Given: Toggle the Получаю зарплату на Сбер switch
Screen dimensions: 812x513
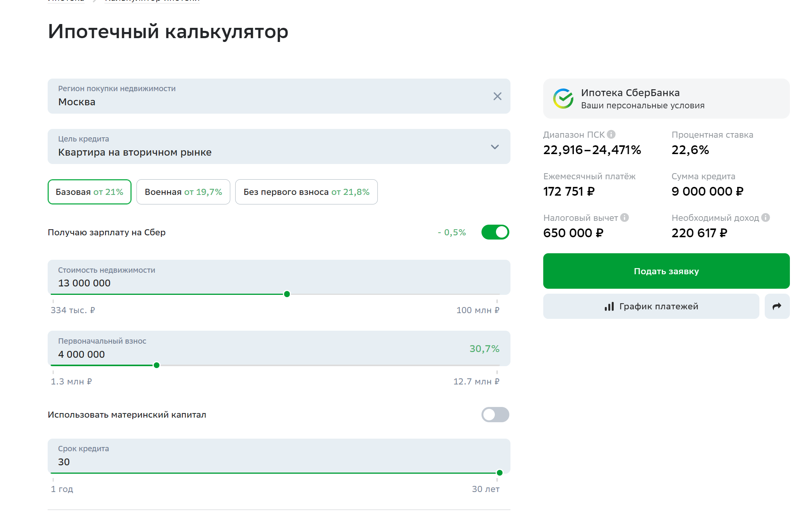Looking at the screenshot, I should point(495,232).
